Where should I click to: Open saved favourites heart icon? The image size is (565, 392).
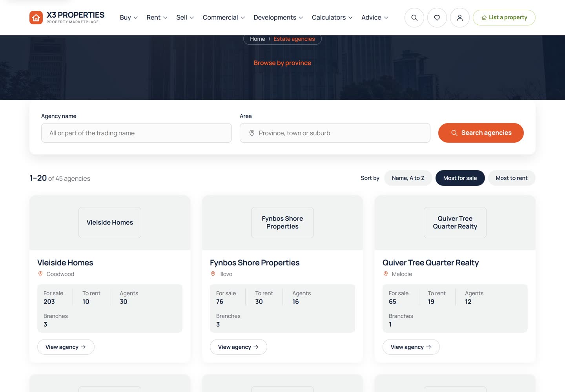(x=437, y=18)
